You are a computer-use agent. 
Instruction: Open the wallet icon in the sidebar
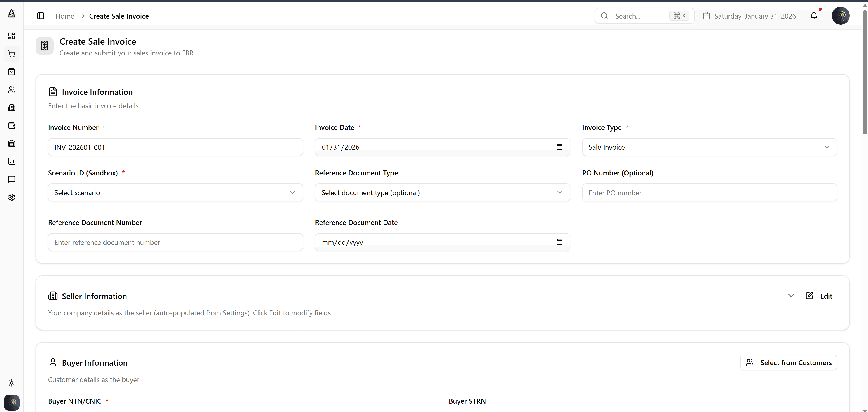[12, 125]
